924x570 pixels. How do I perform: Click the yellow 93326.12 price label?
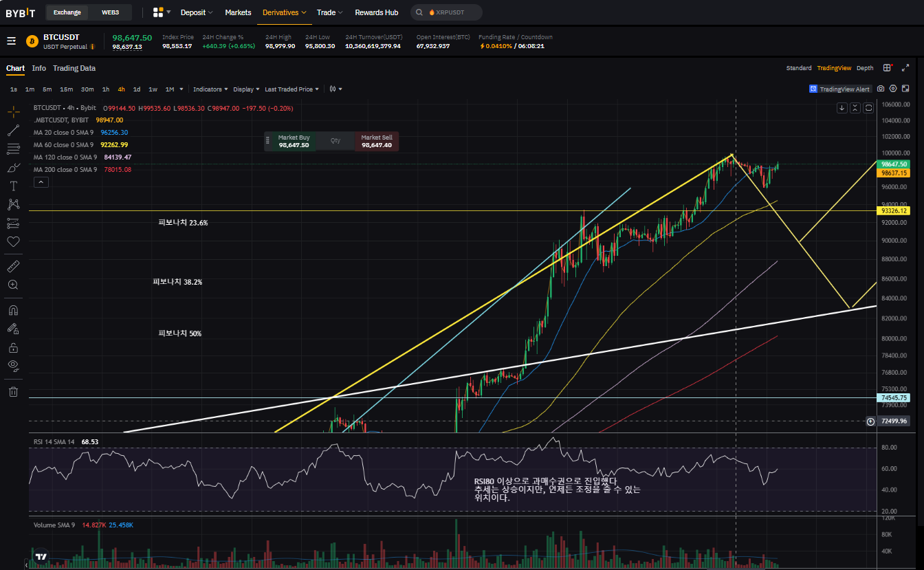(894, 211)
